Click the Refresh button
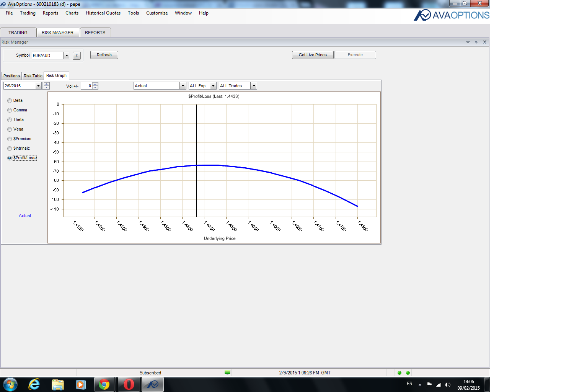 pos(104,55)
